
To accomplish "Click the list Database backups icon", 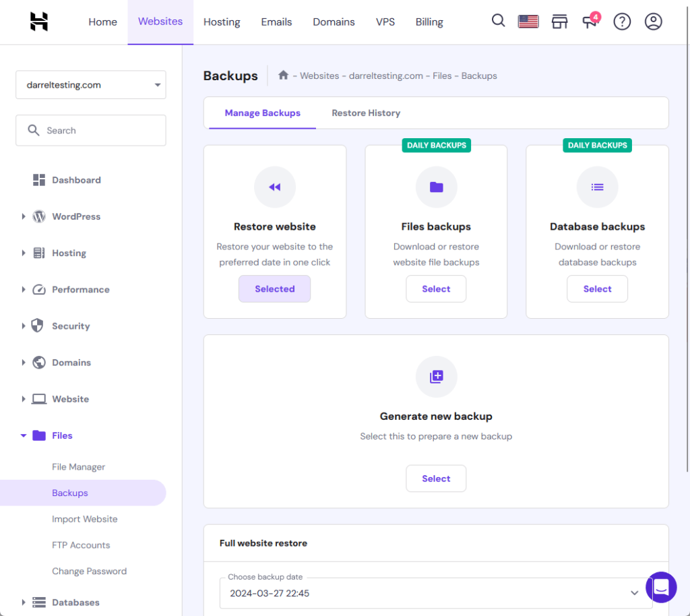I will [x=597, y=187].
